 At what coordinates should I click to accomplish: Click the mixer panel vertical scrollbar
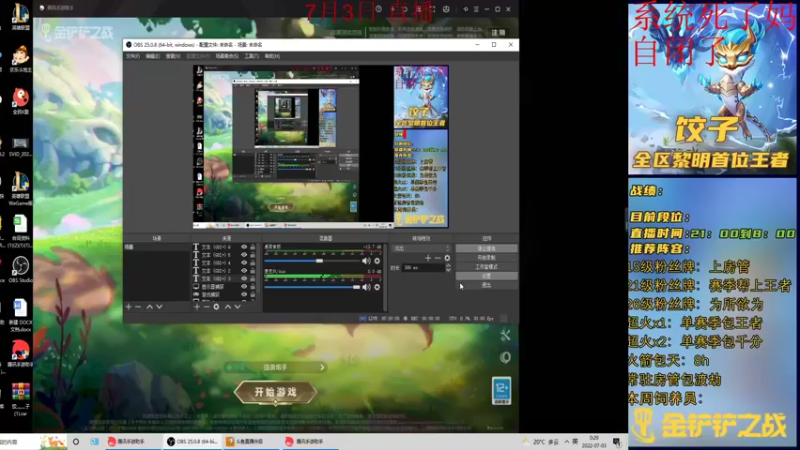[385, 276]
